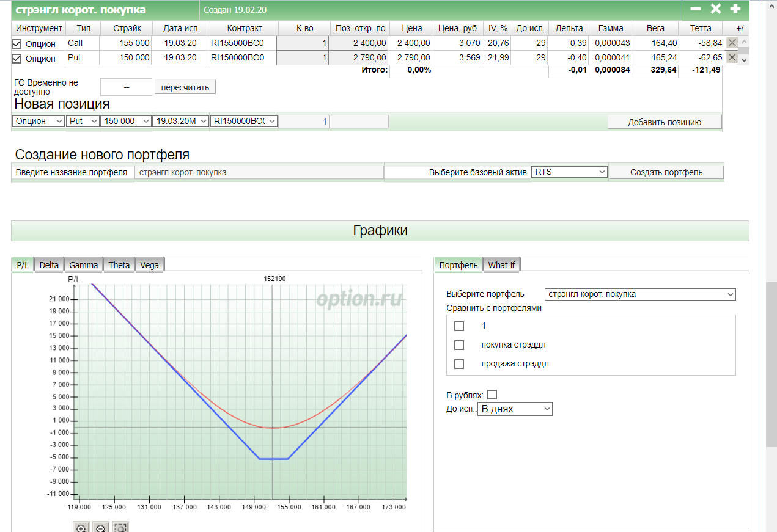Remove the Put 150 000 option row
Screen dimensions: 777x532
point(732,57)
